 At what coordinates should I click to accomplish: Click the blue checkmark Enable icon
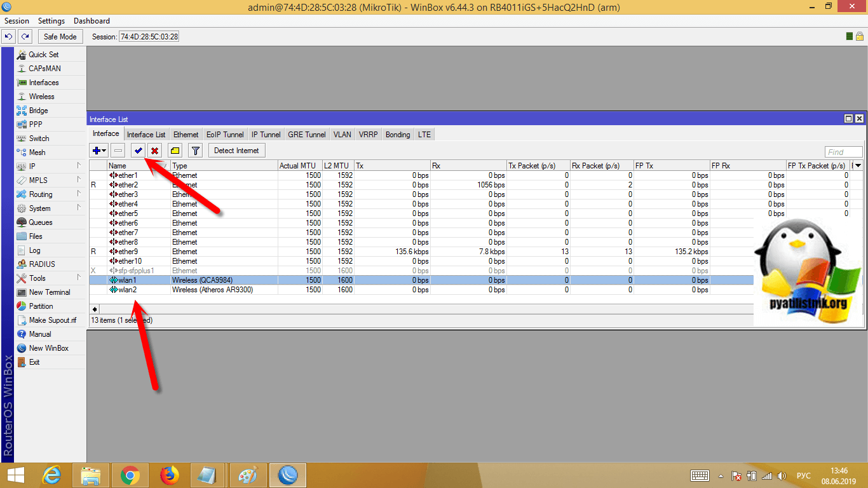point(138,151)
